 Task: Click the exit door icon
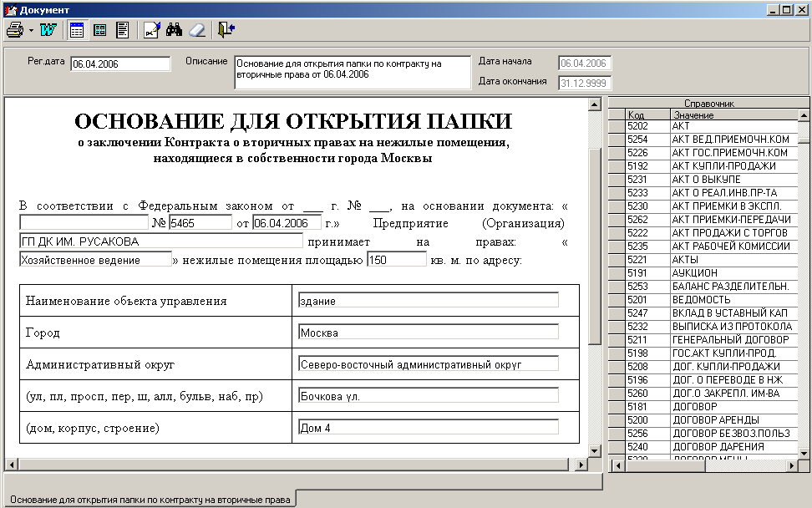coord(226,30)
